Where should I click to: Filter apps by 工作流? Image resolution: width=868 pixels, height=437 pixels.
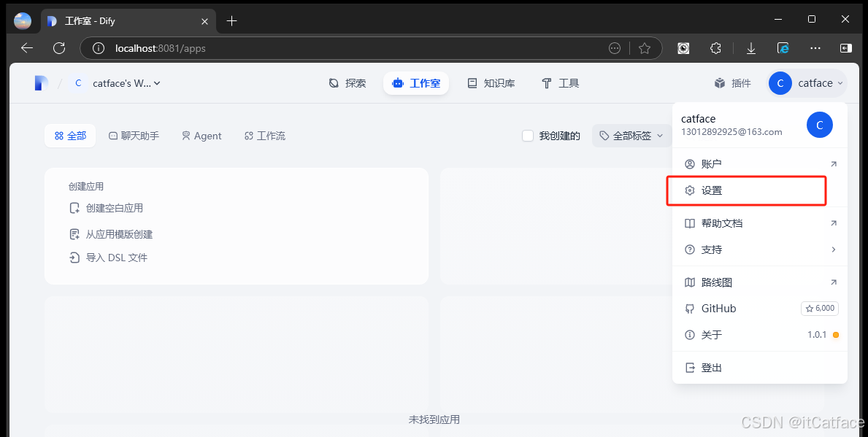tap(264, 136)
